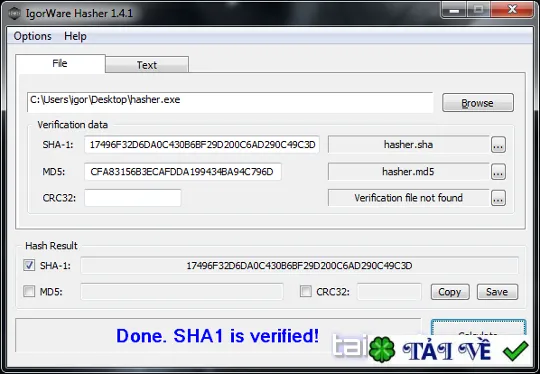
Task: Click the Copy button
Action: (x=450, y=292)
